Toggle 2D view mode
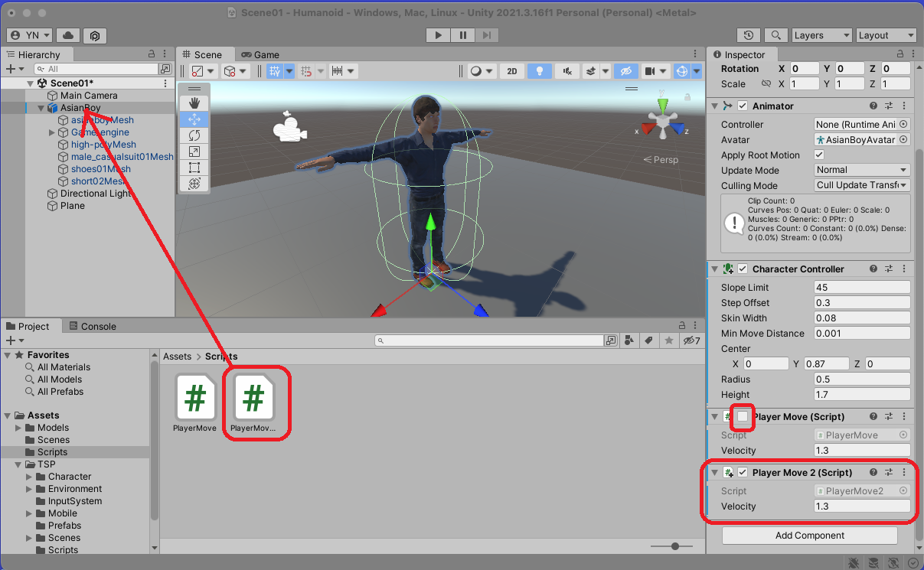The width and height of the screenshot is (924, 570). (512, 71)
